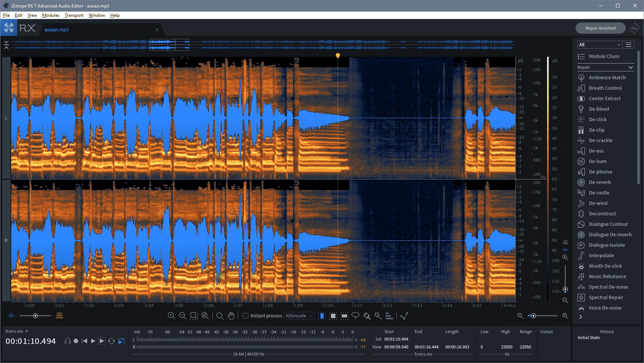Viewport: 644px width, 363px height.
Task: Collapse the Repair category
Action: (605, 67)
